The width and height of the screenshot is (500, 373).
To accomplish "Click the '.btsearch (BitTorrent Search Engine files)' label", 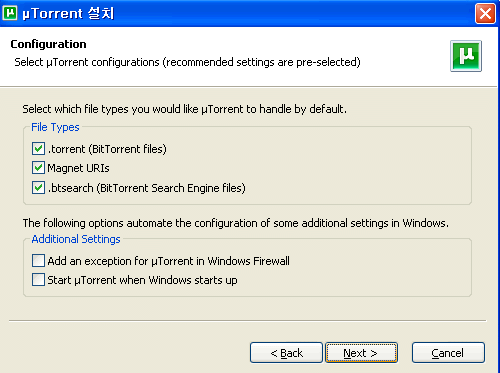I will click(147, 188).
